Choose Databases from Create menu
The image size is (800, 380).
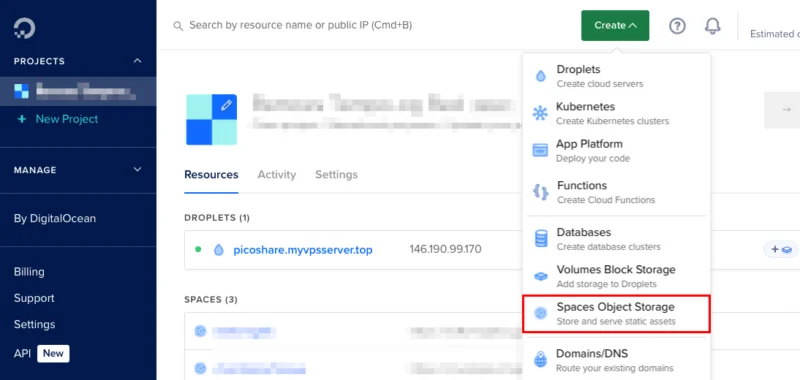point(616,239)
